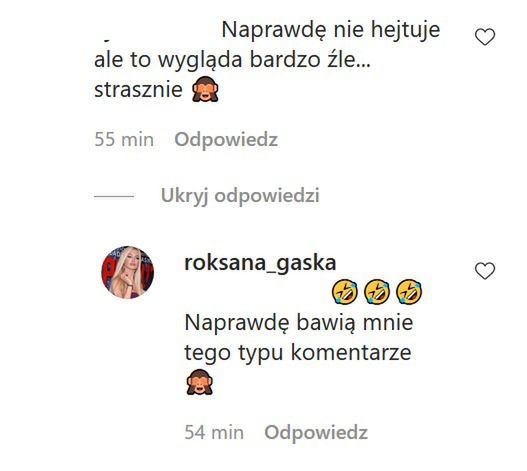Click the "55 min" timestamp

point(124,140)
